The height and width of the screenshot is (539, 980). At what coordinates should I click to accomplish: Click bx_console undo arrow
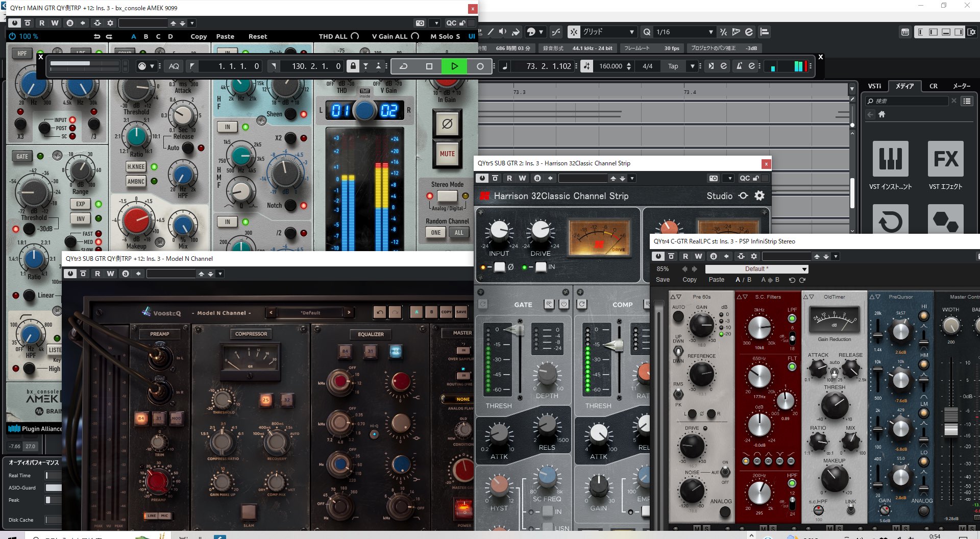[97, 36]
